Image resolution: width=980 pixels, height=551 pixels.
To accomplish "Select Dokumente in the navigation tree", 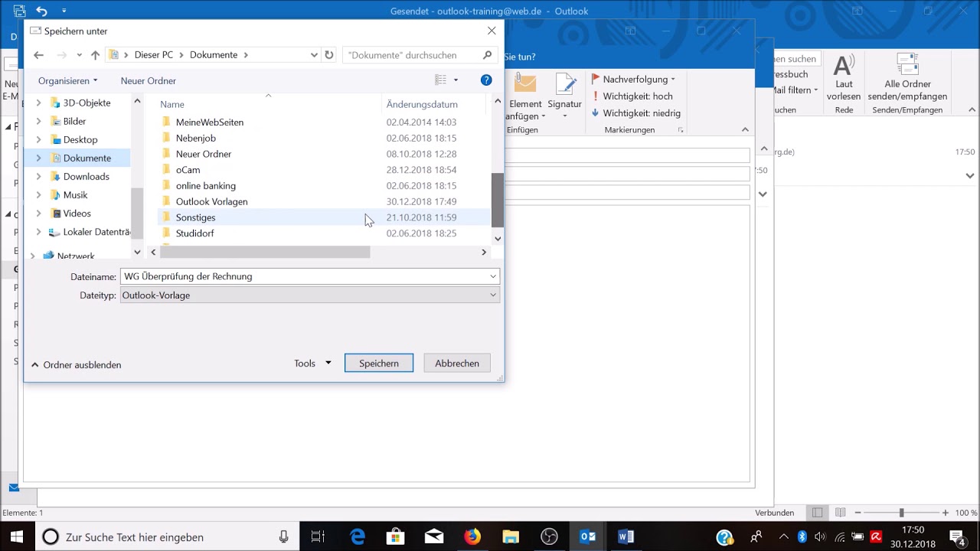I will pyautogui.click(x=87, y=158).
